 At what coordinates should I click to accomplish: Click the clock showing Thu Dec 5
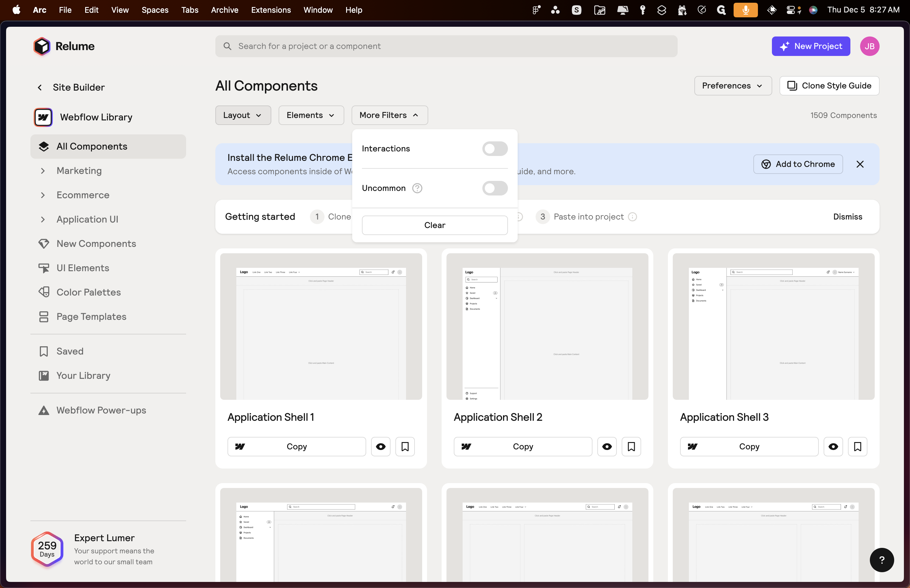(863, 10)
